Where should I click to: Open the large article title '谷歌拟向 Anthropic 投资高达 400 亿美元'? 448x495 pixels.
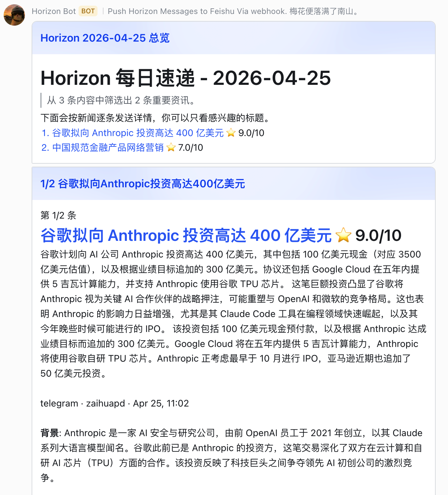click(x=186, y=236)
